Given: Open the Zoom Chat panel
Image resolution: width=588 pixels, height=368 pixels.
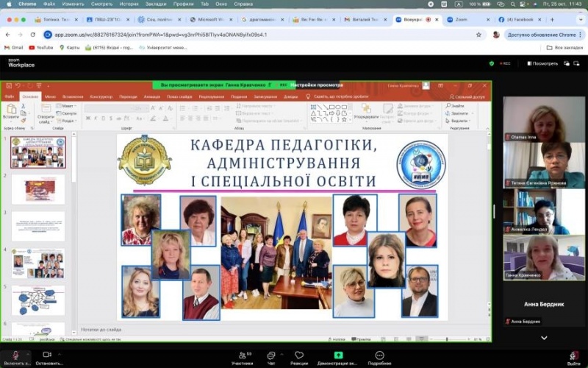Looking at the screenshot, I should pos(271,355).
